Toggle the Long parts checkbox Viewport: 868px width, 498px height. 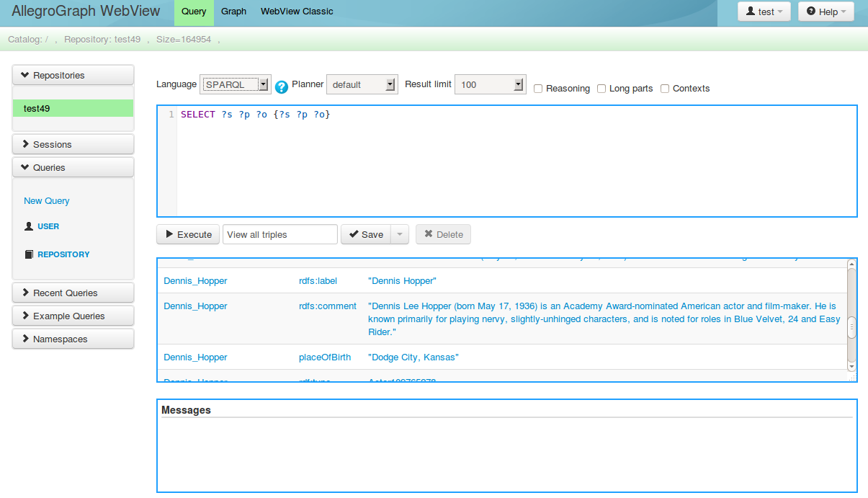pos(601,89)
